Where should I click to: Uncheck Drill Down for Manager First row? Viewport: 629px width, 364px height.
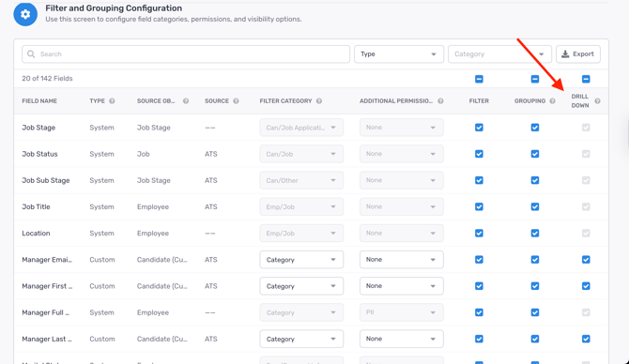pos(586,286)
